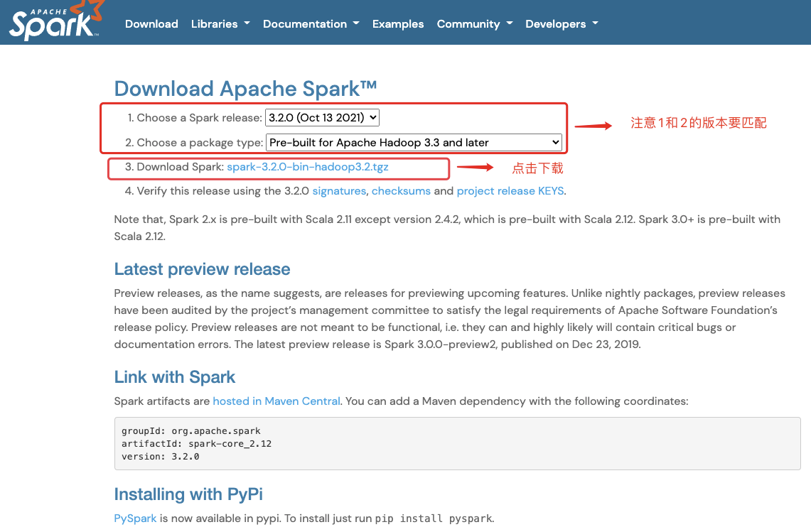Viewport: 811px width, 532px height.
Task: Click the Download Apache Spark heading
Action: 245,88
